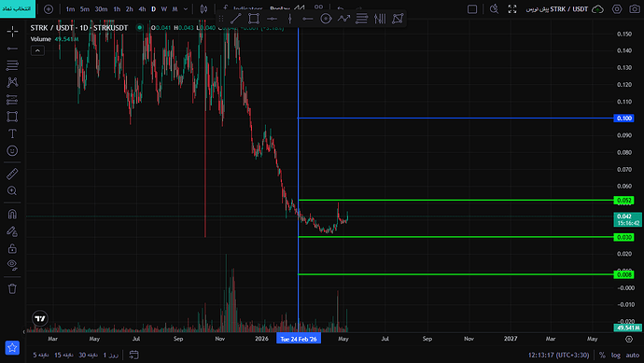This screenshot has width=644, height=363.
Task: Collapse the indicator legend with chevron
Action: [37, 50]
